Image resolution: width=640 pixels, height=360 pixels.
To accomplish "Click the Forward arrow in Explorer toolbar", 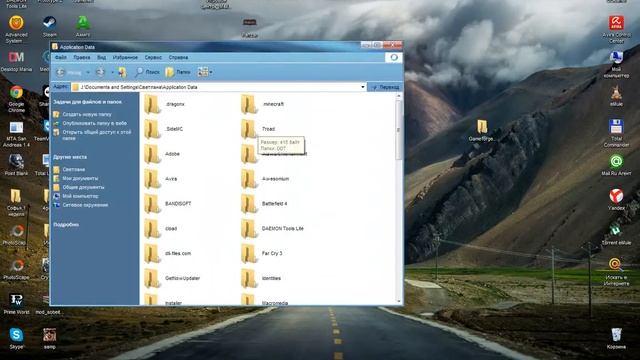I will (x=100, y=72).
